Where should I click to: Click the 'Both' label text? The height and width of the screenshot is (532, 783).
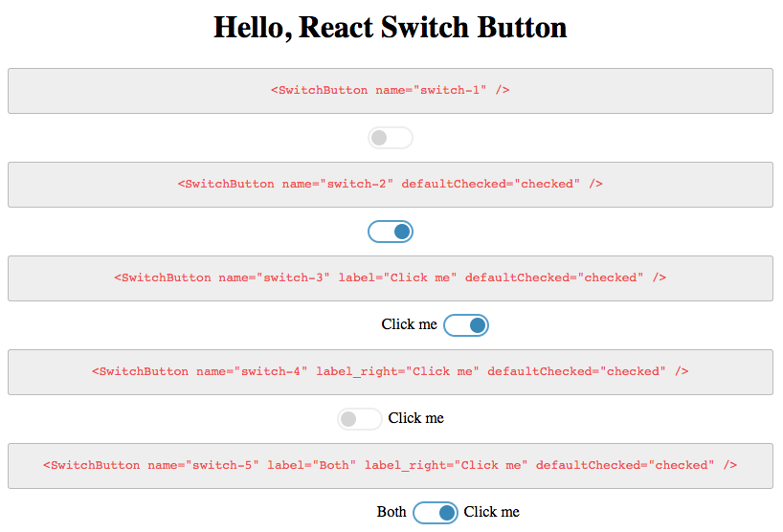[391, 512]
